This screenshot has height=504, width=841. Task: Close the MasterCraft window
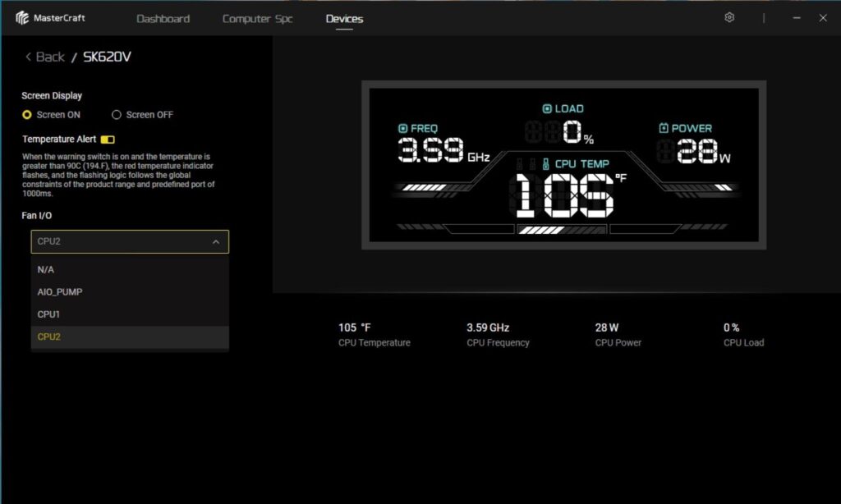823,18
